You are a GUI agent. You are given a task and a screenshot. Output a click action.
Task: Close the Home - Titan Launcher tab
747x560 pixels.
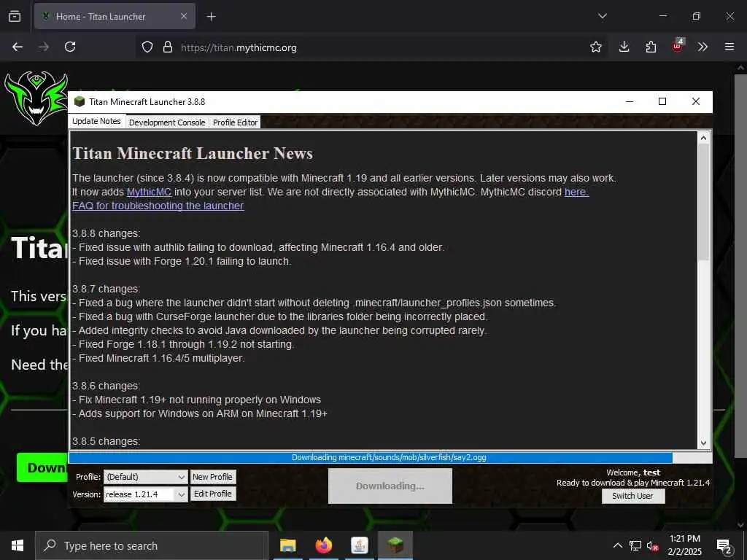pyautogui.click(x=184, y=16)
